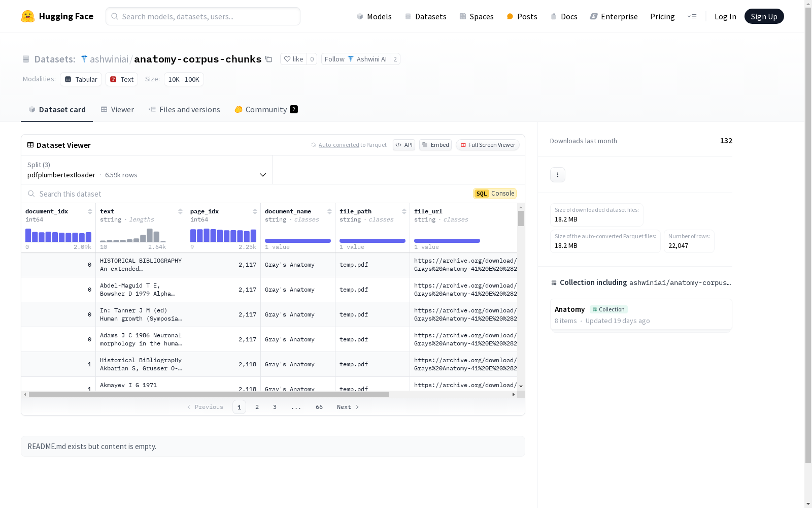Click the follower count 2

pos(395,59)
